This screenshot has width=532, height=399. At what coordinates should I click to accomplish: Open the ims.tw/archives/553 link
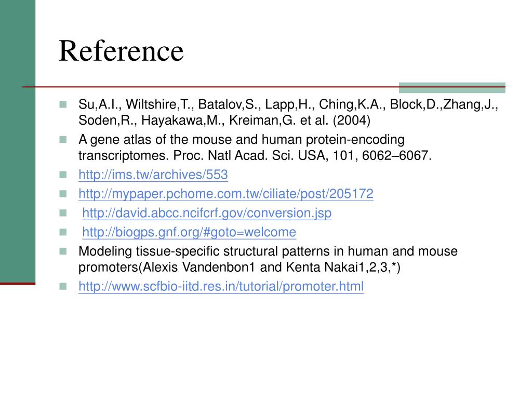[153, 175]
